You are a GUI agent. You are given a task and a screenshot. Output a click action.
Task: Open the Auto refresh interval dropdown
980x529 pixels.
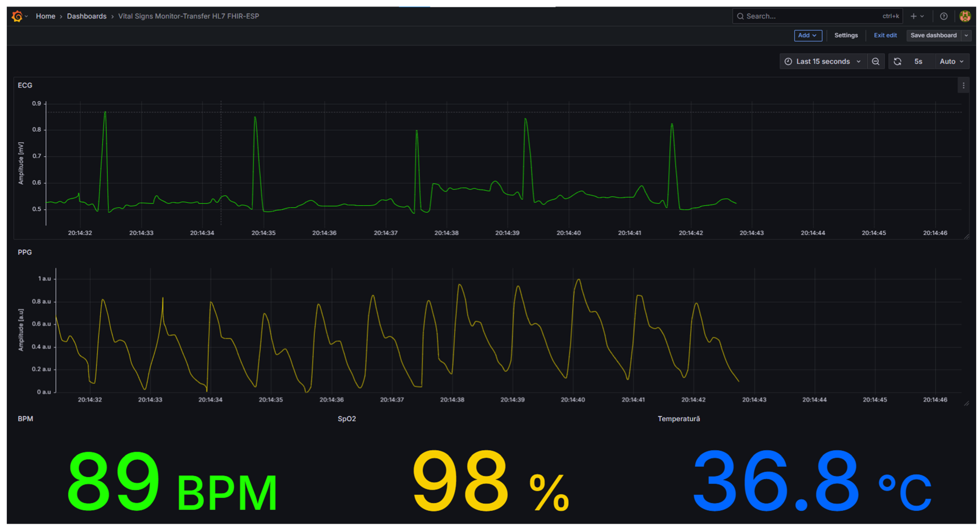pyautogui.click(x=951, y=61)
